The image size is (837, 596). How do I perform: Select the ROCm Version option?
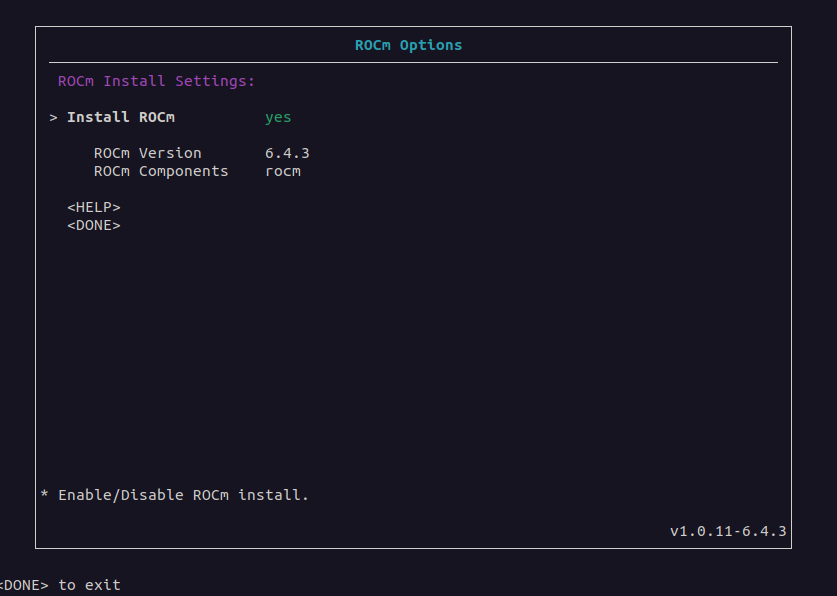coord(147,153)
